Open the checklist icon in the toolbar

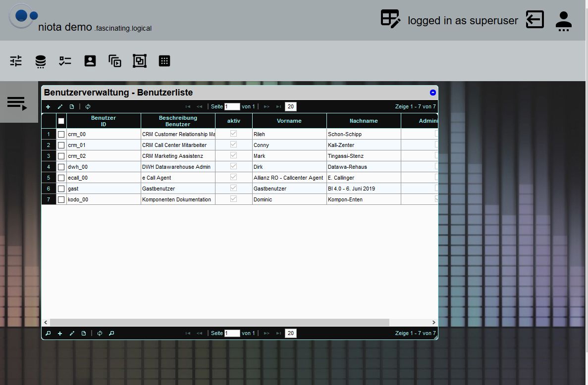click(x=64, y=60)
